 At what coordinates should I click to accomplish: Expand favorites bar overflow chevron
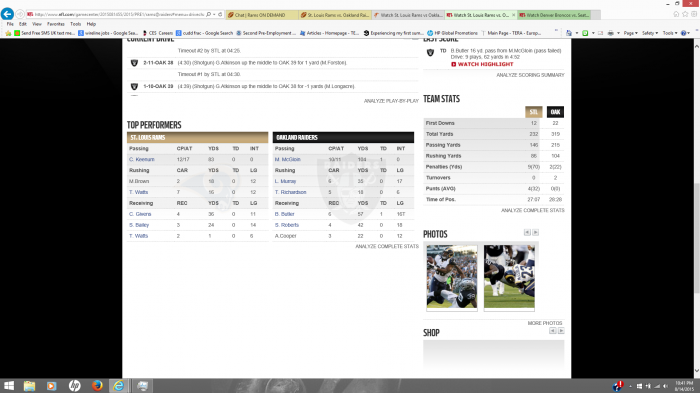pyautogui.click(x=556, y=31)
